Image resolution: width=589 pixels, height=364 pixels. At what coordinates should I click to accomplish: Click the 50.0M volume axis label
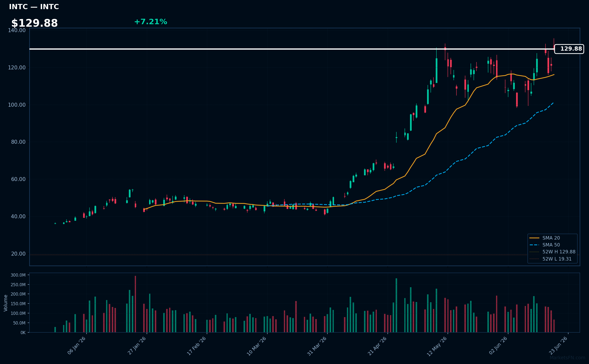click(19, 323)
